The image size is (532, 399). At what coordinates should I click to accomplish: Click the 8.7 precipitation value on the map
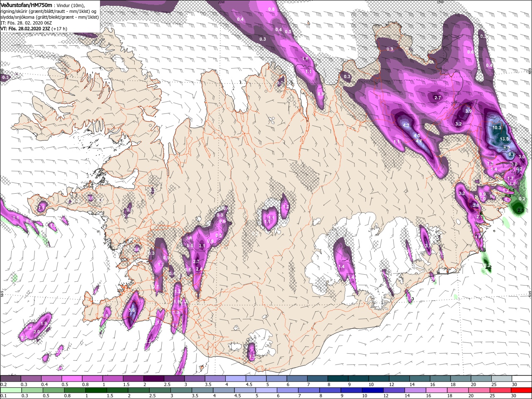(512, 155)
